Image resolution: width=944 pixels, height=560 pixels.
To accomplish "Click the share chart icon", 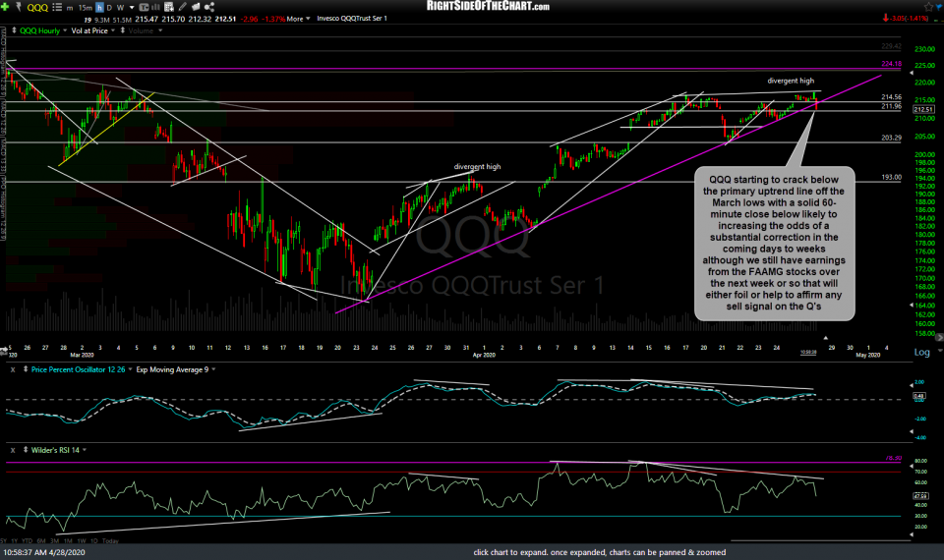I will point(209,7).
